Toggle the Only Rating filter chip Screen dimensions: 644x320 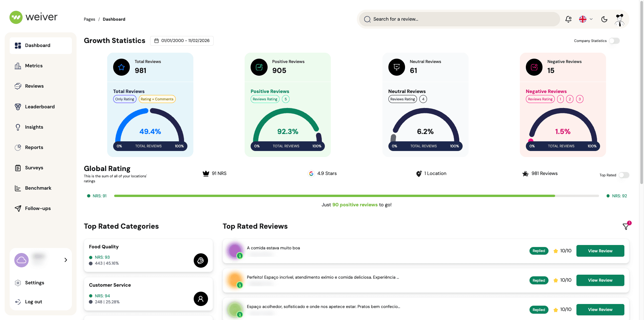[x=124, y=99]
